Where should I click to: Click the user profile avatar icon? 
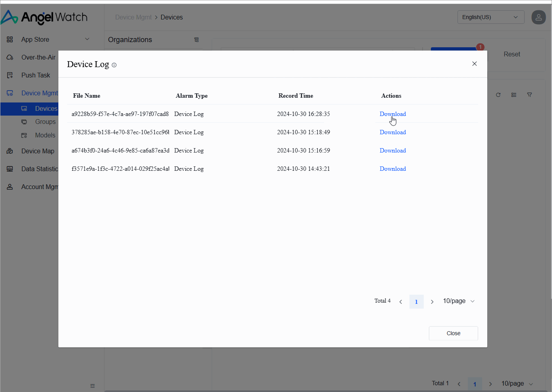click(538, 17)
